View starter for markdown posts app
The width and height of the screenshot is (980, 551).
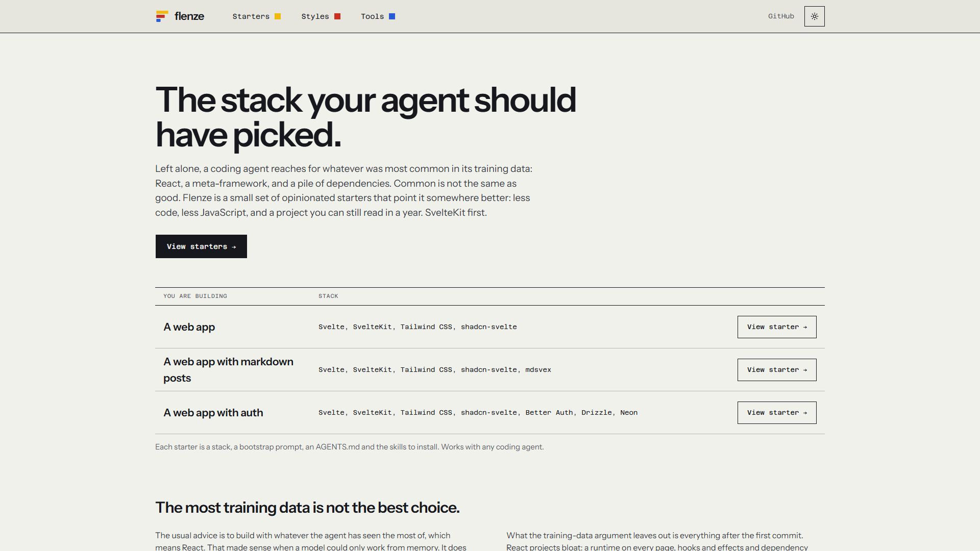click(777, 370)
